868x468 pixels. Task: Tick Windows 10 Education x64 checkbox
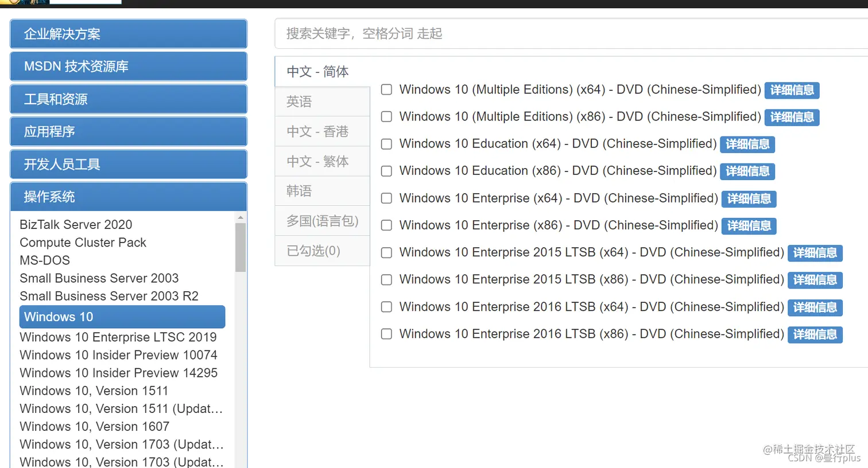[387, 144]
